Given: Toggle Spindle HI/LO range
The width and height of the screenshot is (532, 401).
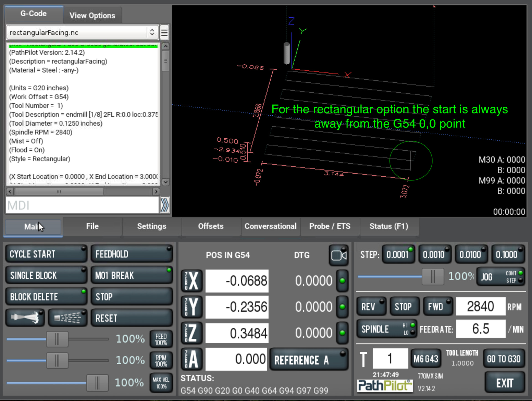Looking at the screenshot, I should 386,329.
